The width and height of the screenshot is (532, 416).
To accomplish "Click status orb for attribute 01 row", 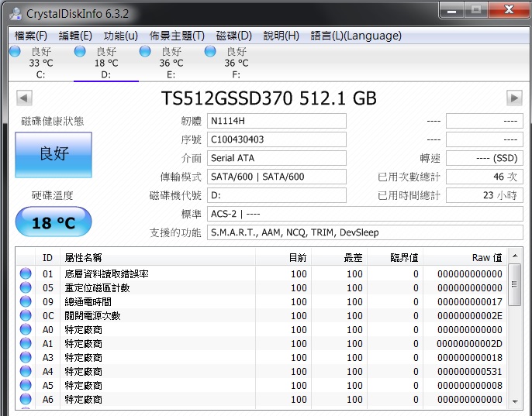I will [26, 273].
